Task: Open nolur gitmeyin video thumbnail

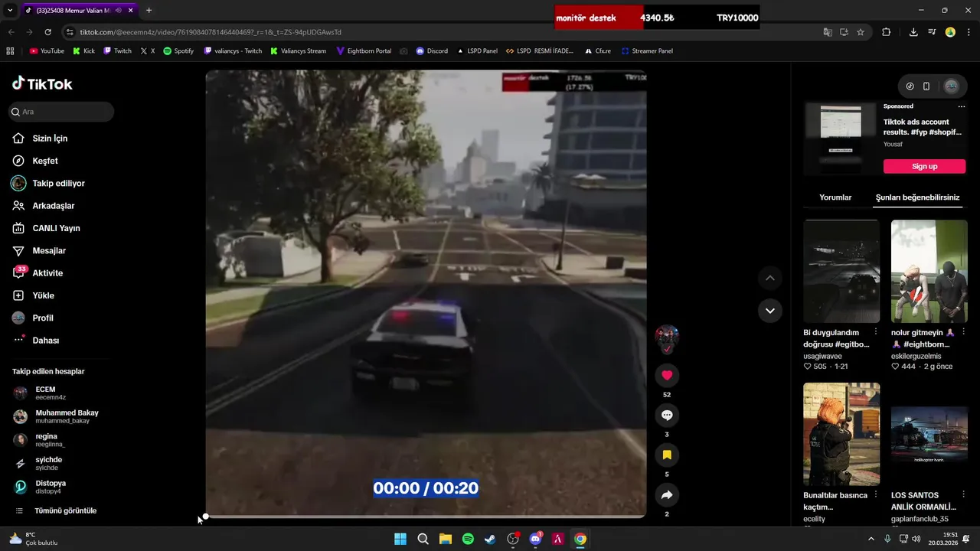Action: coord(929,272)
